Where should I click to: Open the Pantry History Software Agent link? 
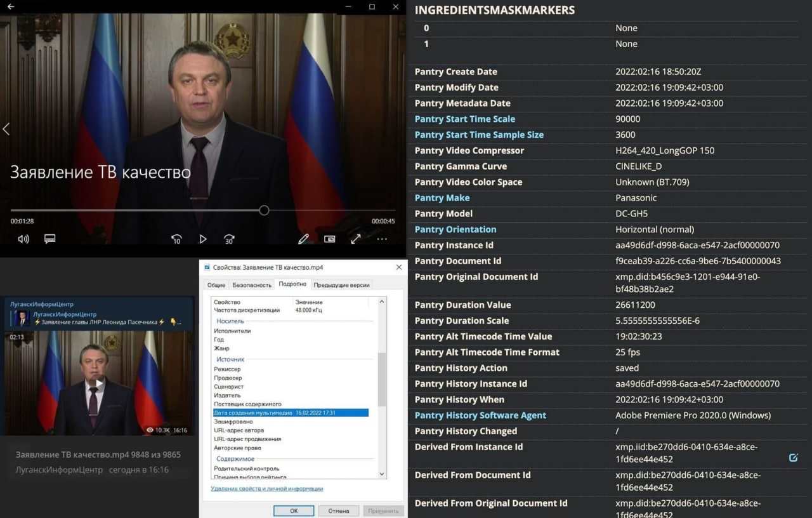(x=480, y=415)
